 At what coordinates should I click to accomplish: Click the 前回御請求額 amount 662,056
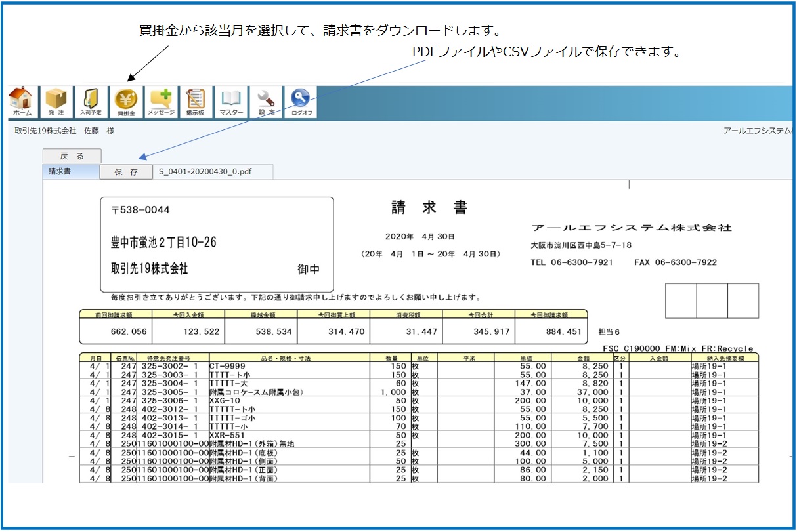click(116, 332)
